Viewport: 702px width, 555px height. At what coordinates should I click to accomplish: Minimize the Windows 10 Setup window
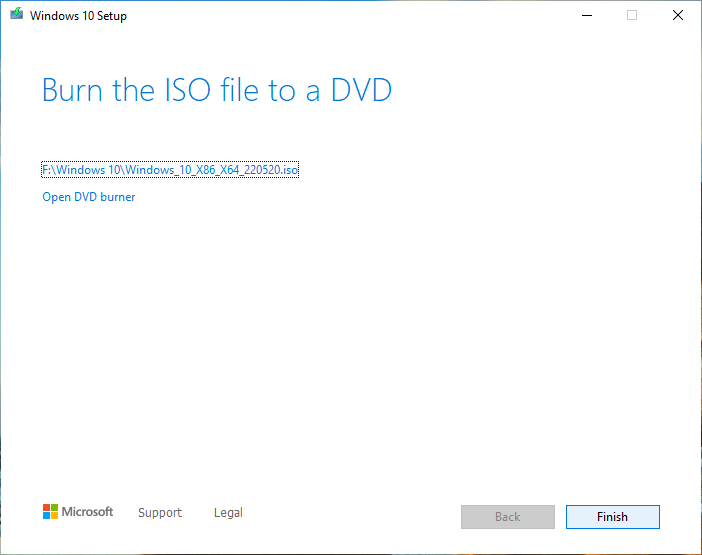tap(585, 15)
